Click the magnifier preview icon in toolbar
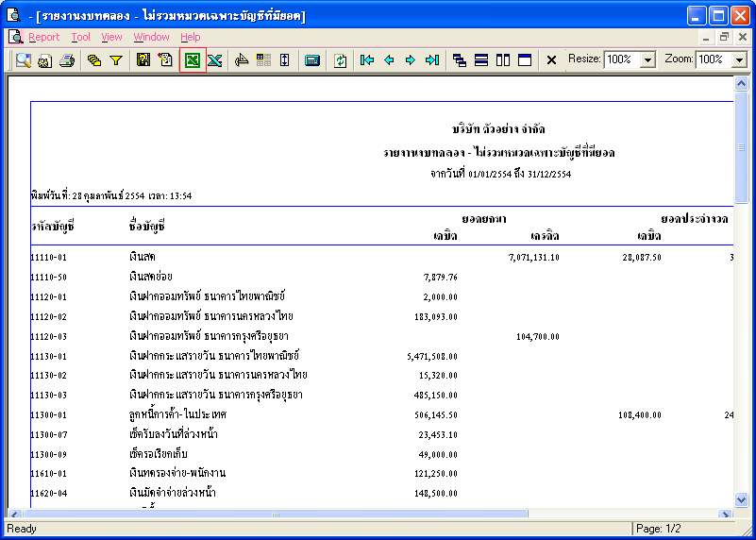Screen dimensions: 756x540 22,60
